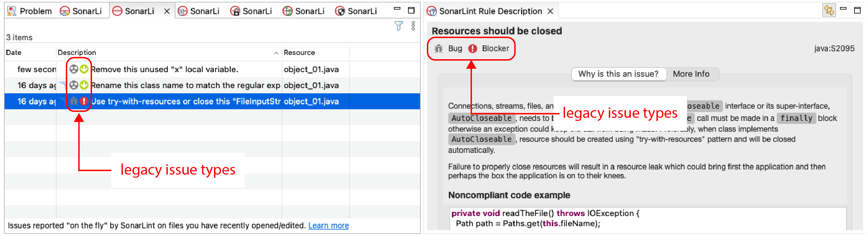
Task: Select the 'Use try-with-resources' issue
Action: tap(186, 101)
